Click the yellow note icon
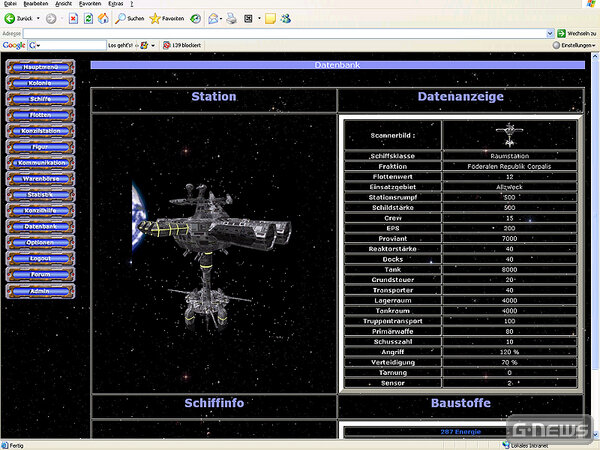Image resolution: width=600 pixels, height=450 pixels. [270, 18]
